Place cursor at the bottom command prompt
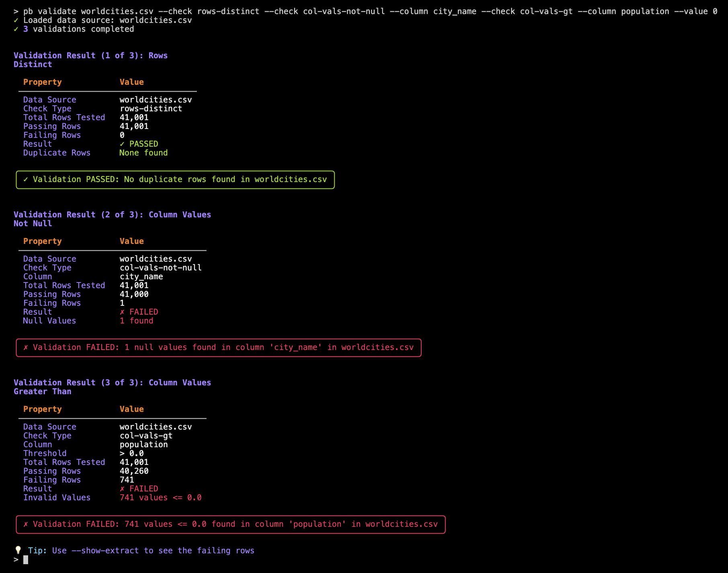The height and width of the screenshot is (573, 728). [x=26, y=560]
